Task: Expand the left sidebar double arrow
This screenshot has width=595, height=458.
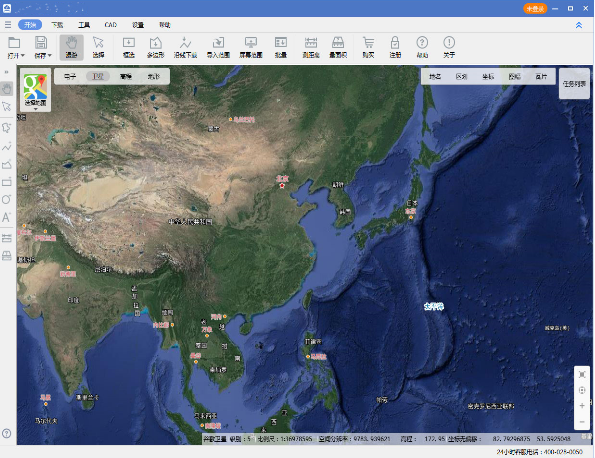Action: [6, 72]
